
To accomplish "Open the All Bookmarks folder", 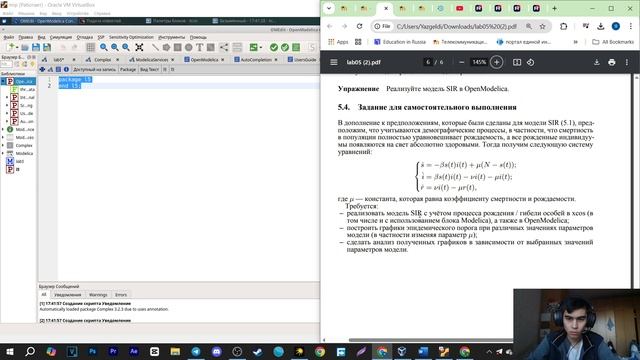I will point(613,42).
